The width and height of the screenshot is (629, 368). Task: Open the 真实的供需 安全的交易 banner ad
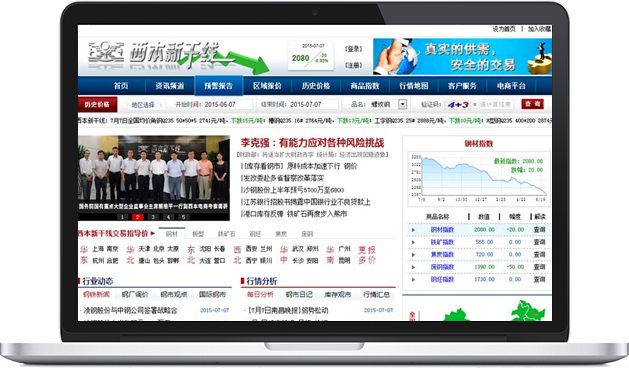click(463, 57)
